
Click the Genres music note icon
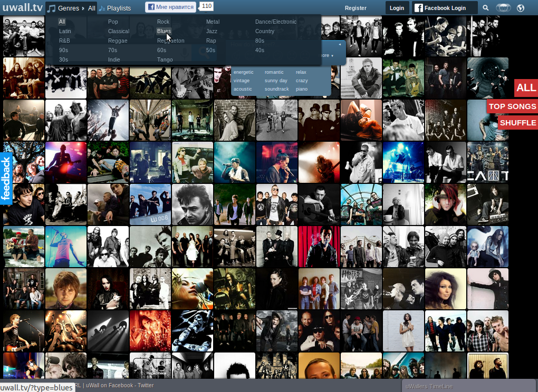(51, 8)
